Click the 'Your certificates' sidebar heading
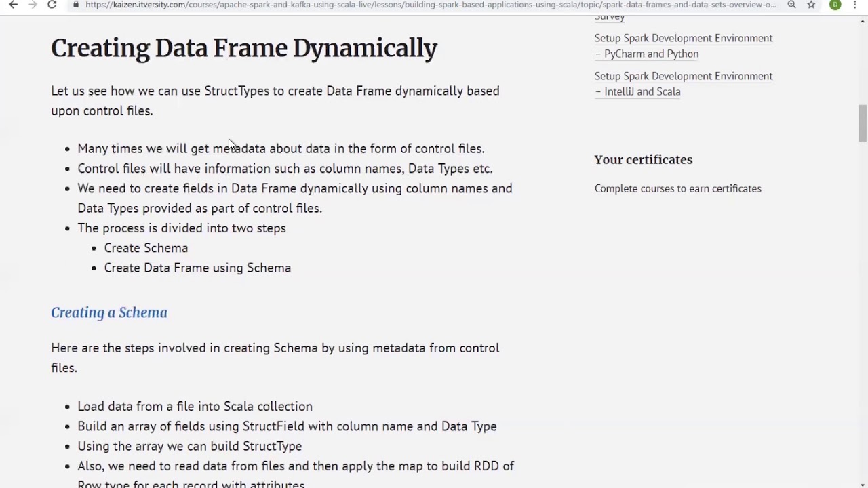This screenshot has height=488, width=868. pyautogui.click(x=644, y=159)
